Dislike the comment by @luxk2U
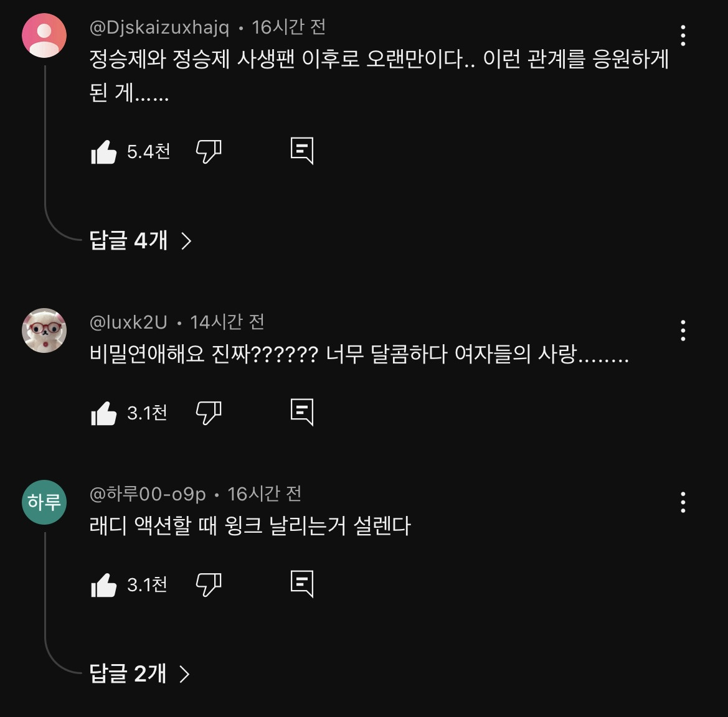This screenshot has width=728, height=717. pos(209,413)
